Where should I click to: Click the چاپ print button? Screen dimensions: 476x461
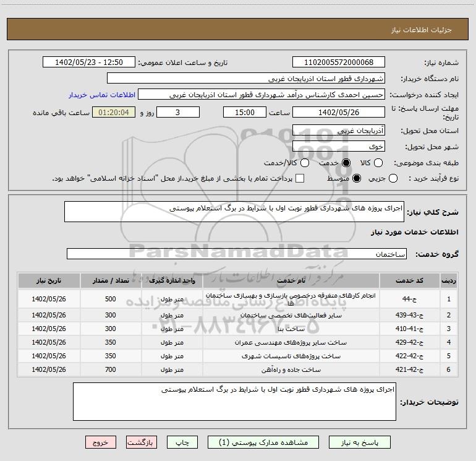point(182,442)
